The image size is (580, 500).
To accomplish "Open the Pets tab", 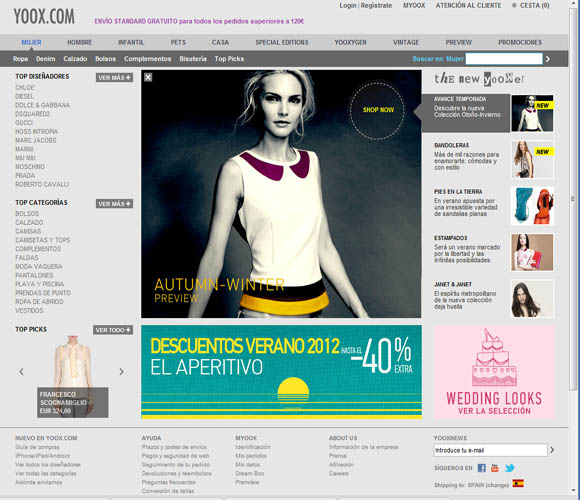I will click(178, 42).
